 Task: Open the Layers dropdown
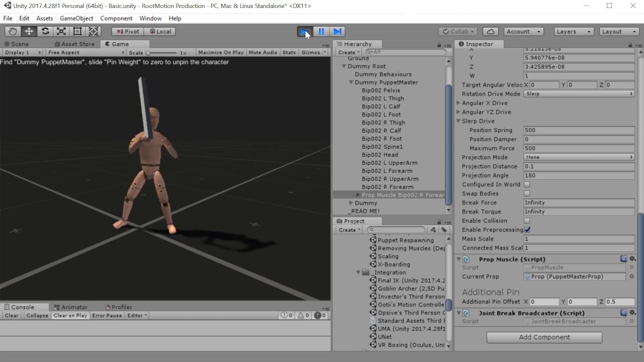tap(574, 31)
